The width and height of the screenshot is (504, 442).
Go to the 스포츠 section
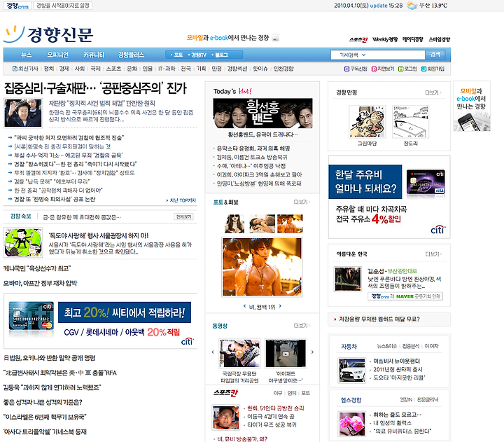pos(114,69)
